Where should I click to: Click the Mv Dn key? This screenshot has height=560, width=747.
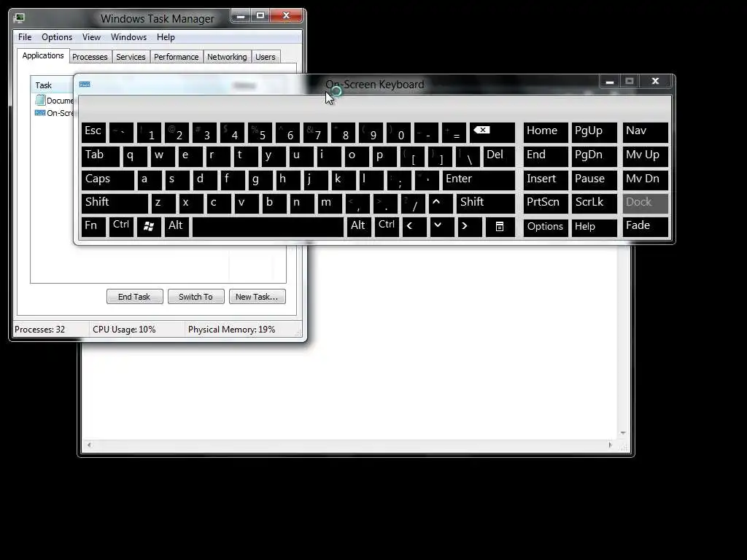tap(645, 179)
